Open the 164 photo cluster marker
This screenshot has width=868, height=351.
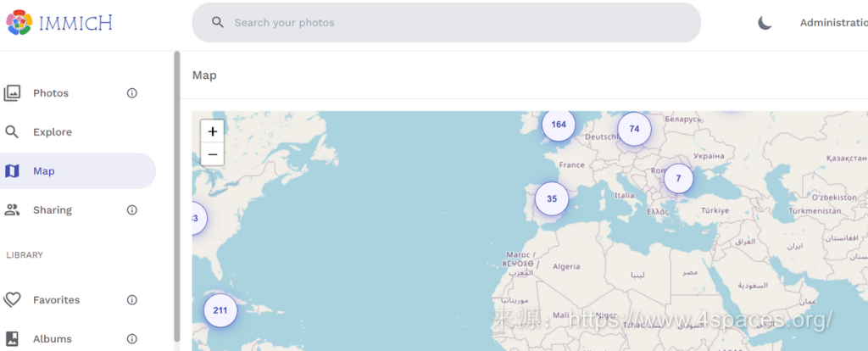[x=558, y=125]
